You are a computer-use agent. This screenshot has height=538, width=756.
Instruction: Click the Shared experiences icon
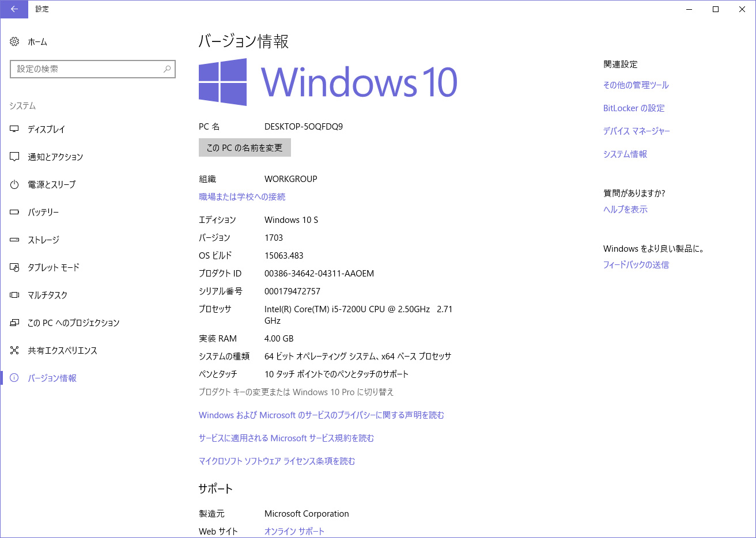tap(14, 350)
